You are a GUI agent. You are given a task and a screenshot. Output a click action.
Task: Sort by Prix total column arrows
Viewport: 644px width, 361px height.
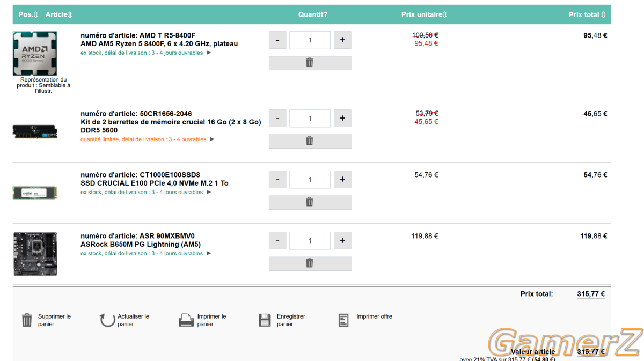click(x=603, y=15)
